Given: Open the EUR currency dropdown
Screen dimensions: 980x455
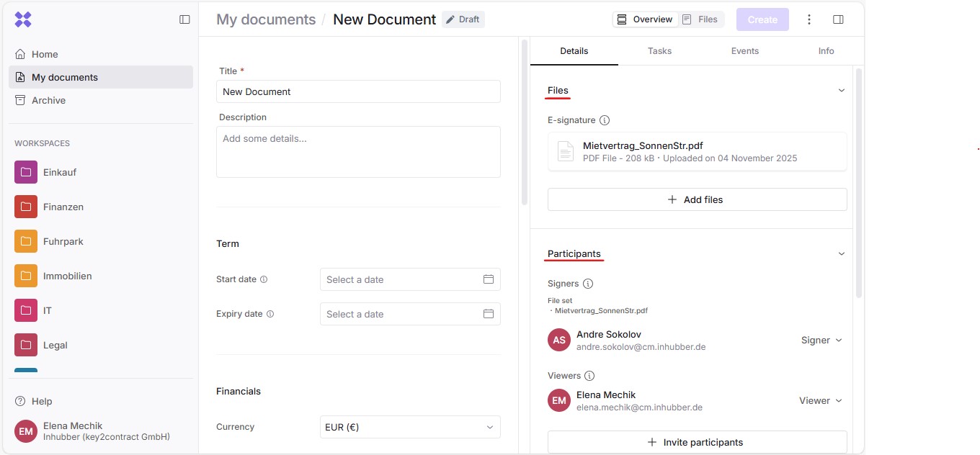Looking at the screenshot, I should [x=409, y=427].
